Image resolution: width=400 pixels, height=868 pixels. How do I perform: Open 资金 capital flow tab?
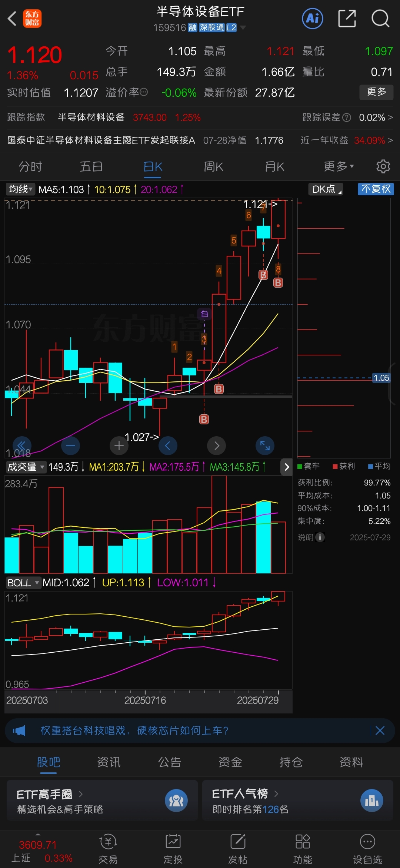pyautogui.click(x=230, y=762)
